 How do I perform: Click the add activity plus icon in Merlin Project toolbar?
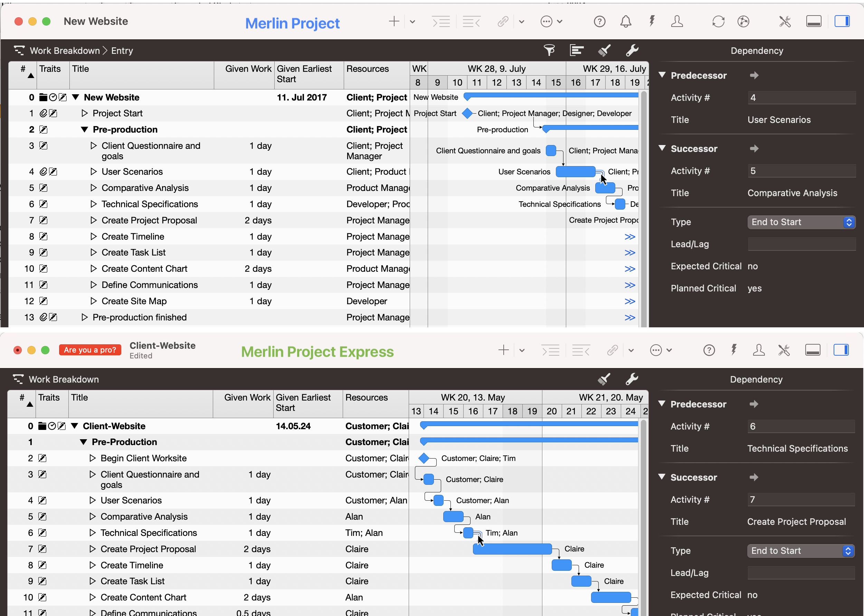click(394, 21)
